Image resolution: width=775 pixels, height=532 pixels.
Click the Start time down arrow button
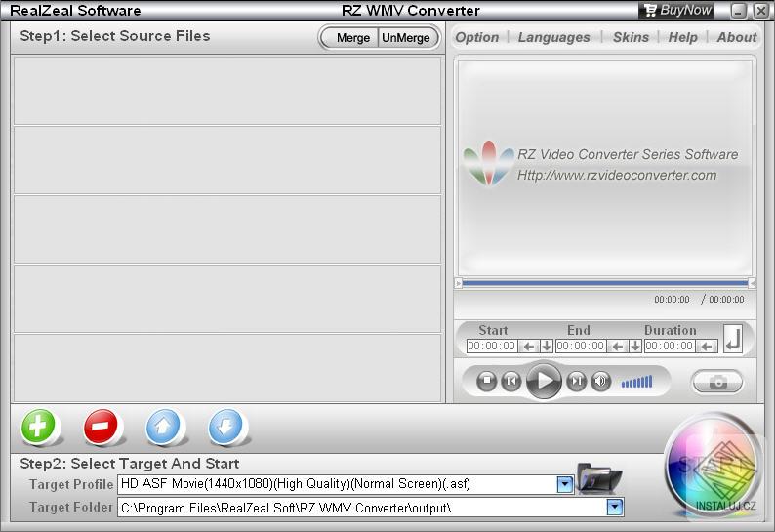(x=547, y=347)
